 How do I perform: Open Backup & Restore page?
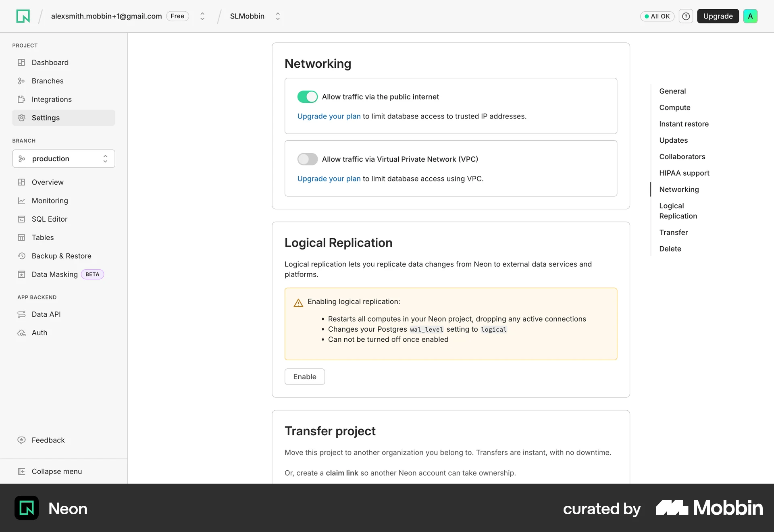point(64,256)
